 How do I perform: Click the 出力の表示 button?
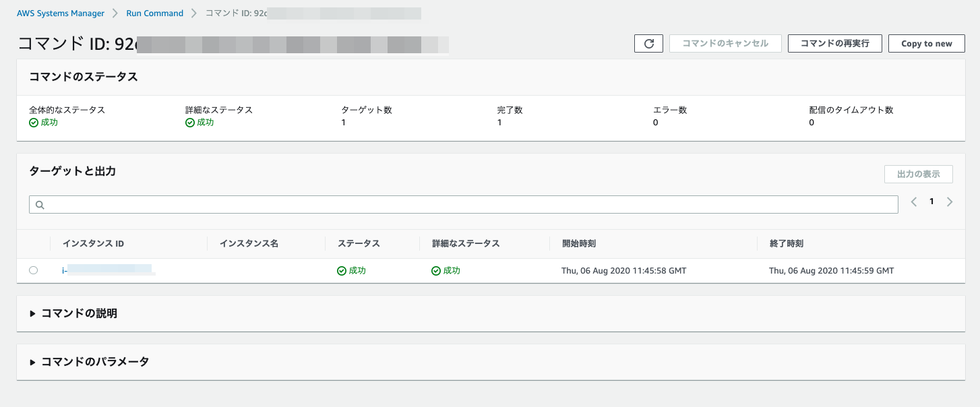(919, 174)
